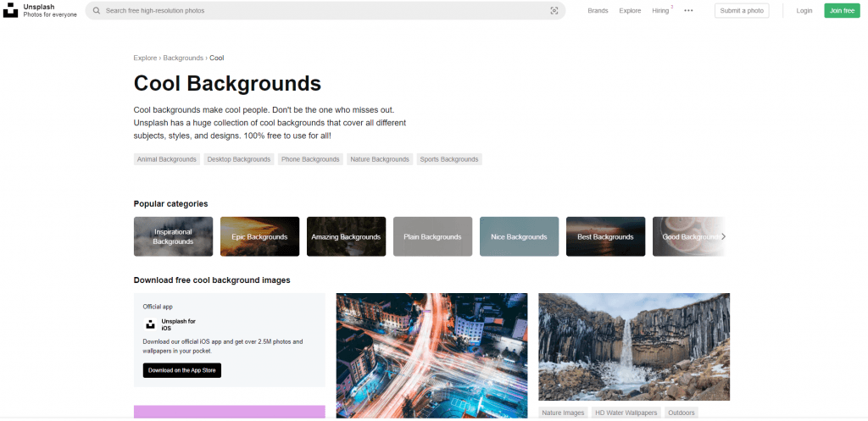Image resolution: width=868 pixels, height=421 pixels.
Task: Click the Login link
Action: 804,10
